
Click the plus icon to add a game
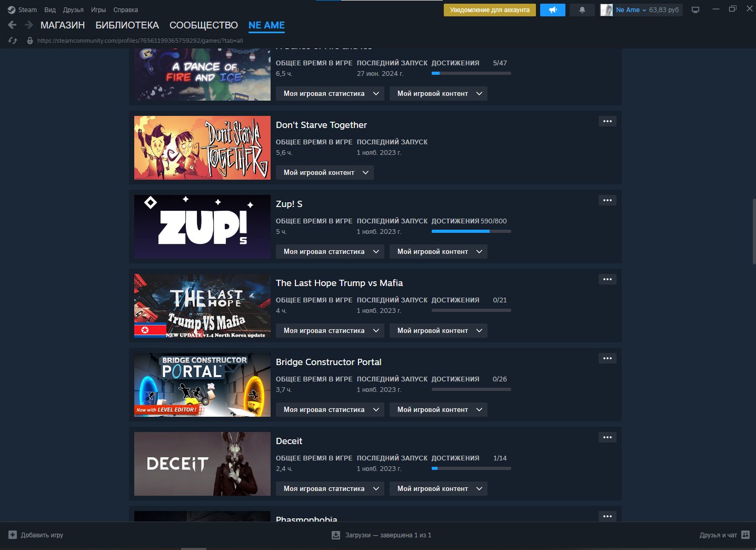(x=13, y=535)
